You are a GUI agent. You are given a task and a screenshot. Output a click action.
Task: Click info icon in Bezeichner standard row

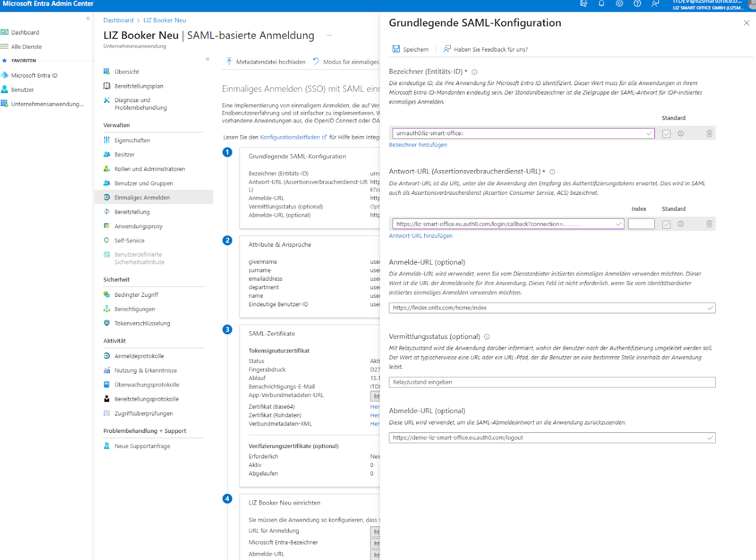681,134
